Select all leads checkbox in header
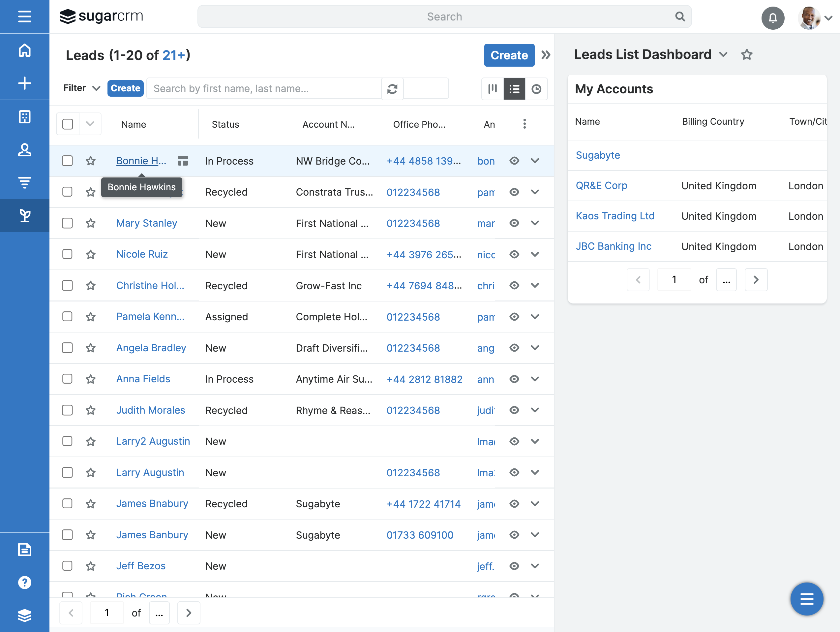840x632 pixels. point(68,124)
